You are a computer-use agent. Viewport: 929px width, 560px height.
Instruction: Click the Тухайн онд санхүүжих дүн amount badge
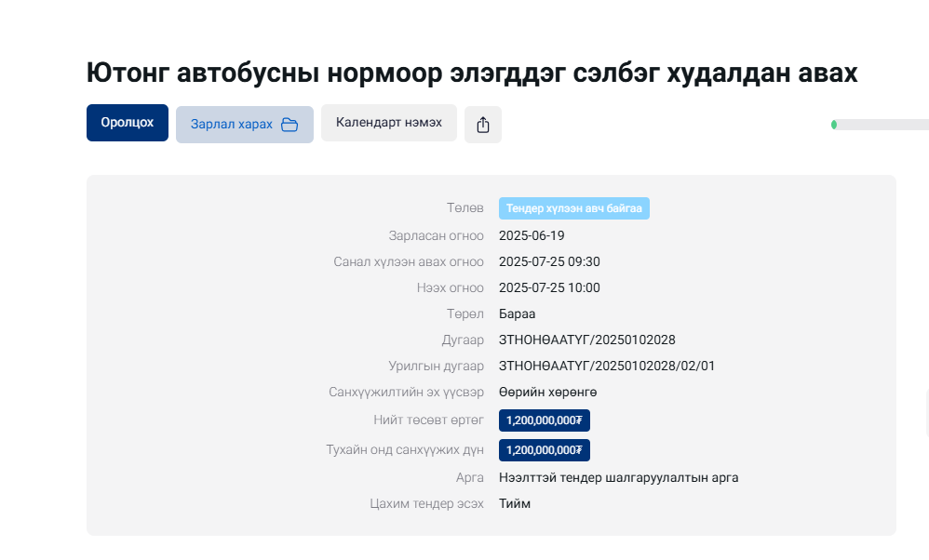(545, 450)
